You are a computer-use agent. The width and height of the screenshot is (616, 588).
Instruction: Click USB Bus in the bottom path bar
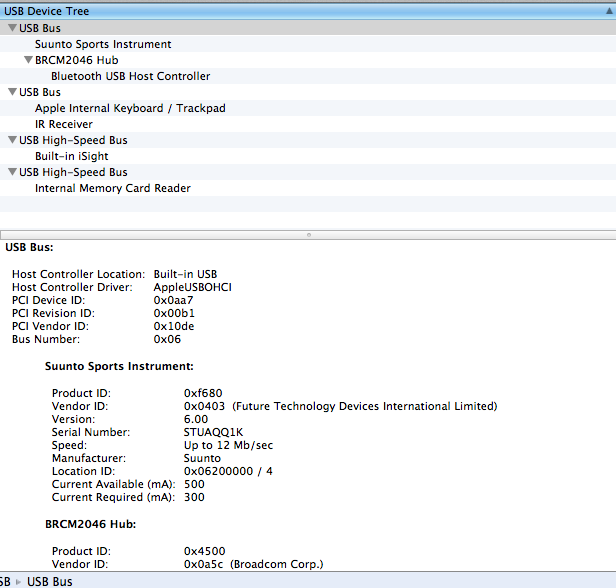coord(49,581)
